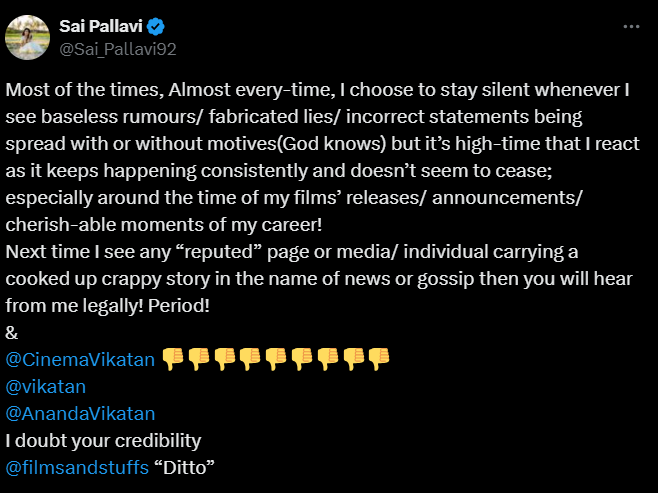The image size is (658, 493).
Task: Open the @Sai_Pallavi92 handle
Action: pos(119,47)
